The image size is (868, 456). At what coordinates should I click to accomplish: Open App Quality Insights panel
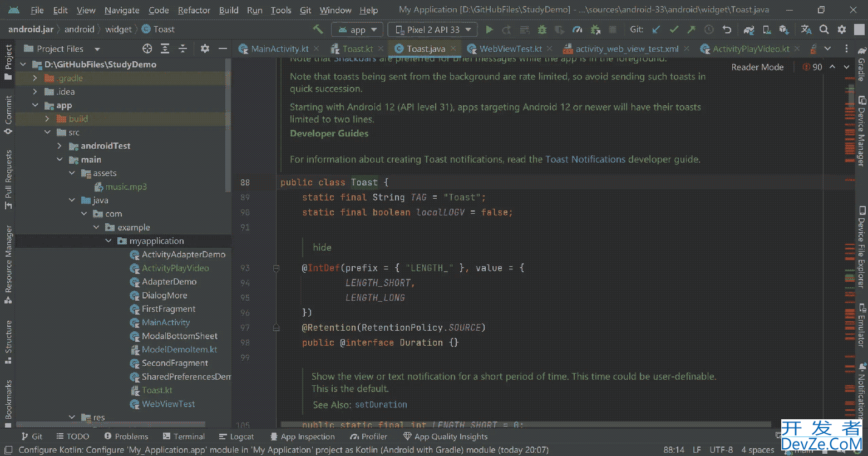click(x=445, y=437)
